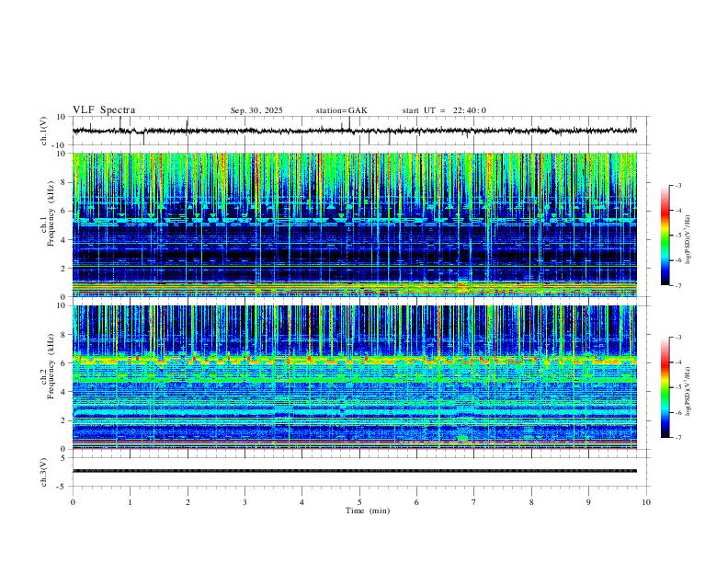This screenshot has height=563, width=728.
Task: Click the time axis tick label "3"
Action: (x=245, y=502)
